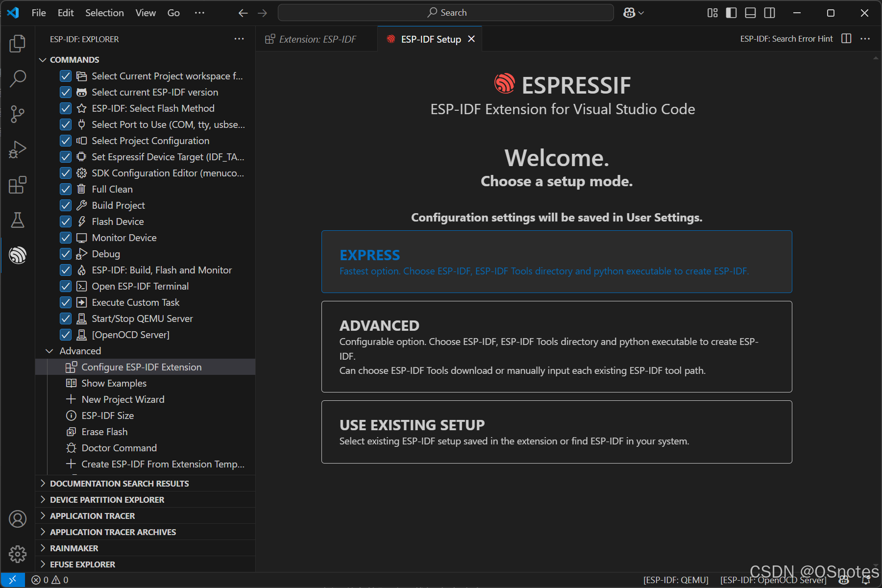882x588 pixels.
Task: Click the Manage gear icon
Action: tap(18, 554)
